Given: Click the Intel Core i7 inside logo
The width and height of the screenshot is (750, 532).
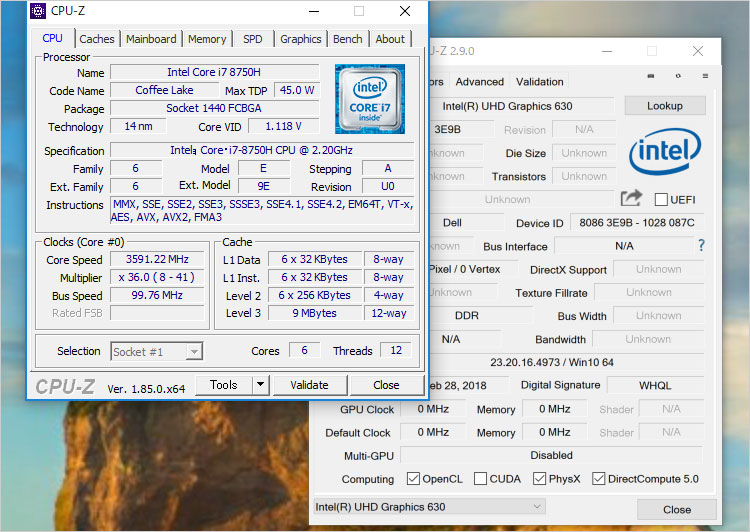Looking at the screenshot, I should coord(370,99).
